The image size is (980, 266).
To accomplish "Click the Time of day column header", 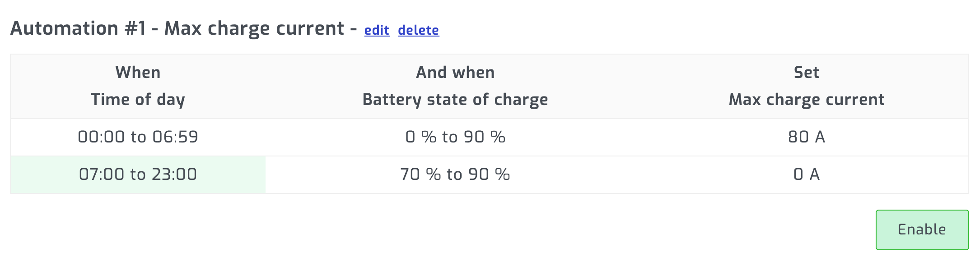I will coord(138,100).
